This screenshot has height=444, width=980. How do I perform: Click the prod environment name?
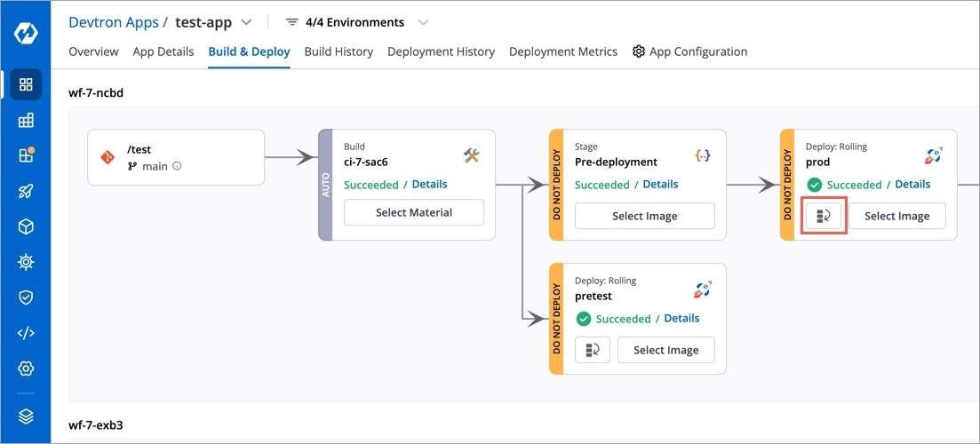tap(818, 162)
